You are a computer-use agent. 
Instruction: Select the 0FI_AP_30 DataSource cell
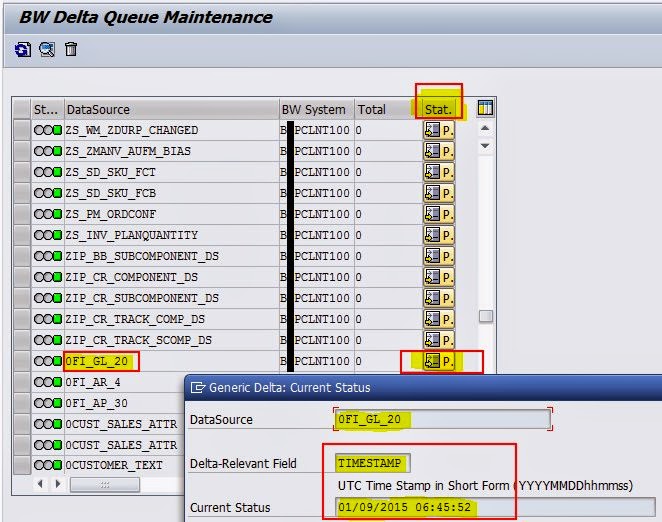(x=125, y=403)
